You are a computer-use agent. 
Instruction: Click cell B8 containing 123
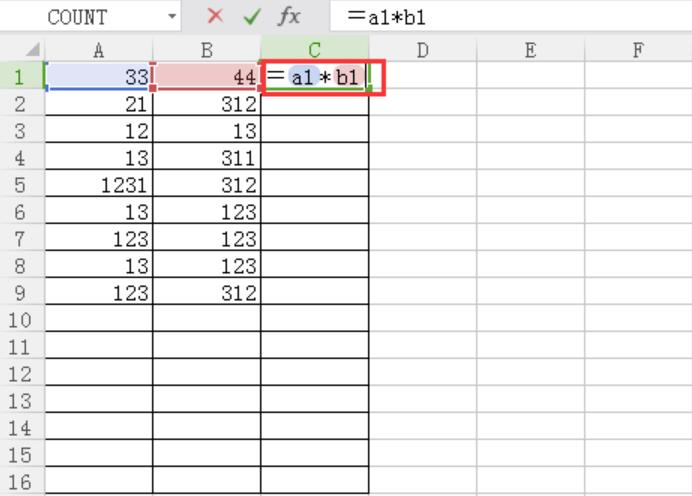[x=207, y=264]
